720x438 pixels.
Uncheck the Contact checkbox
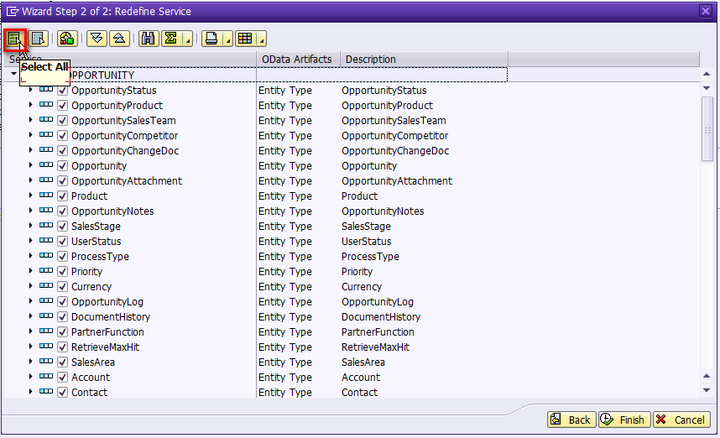62,393
